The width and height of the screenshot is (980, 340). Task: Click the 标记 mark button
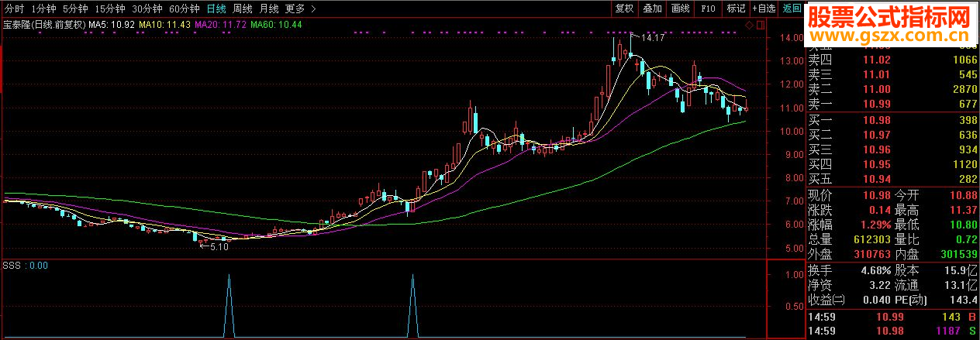(x=735, y=9)
